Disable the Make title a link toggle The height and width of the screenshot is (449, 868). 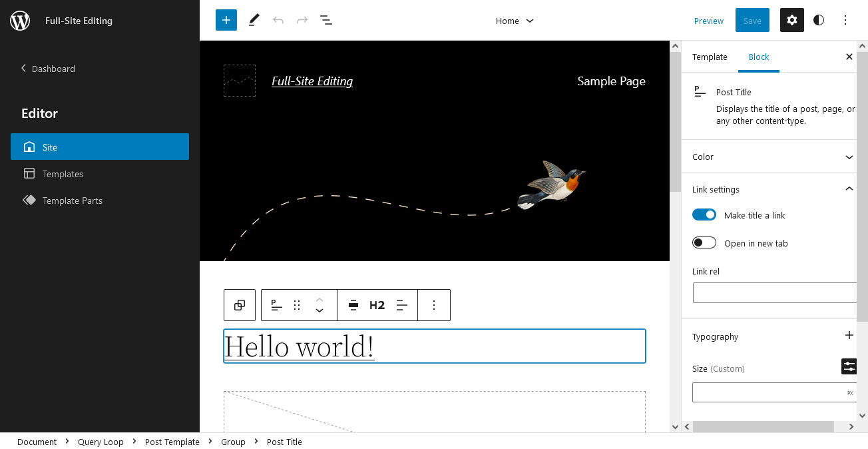point(704,215)
